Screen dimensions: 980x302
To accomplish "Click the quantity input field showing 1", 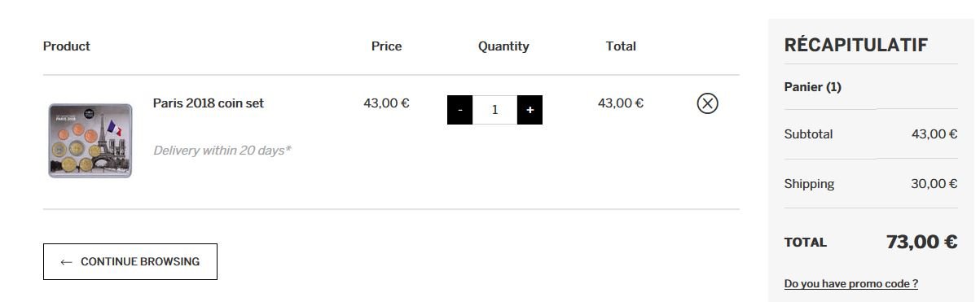I will point(494,110).
